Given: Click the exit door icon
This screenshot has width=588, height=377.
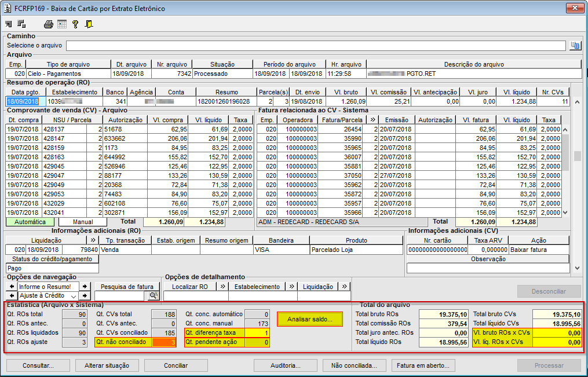Looking at the screenshot, I should point(89,24).
